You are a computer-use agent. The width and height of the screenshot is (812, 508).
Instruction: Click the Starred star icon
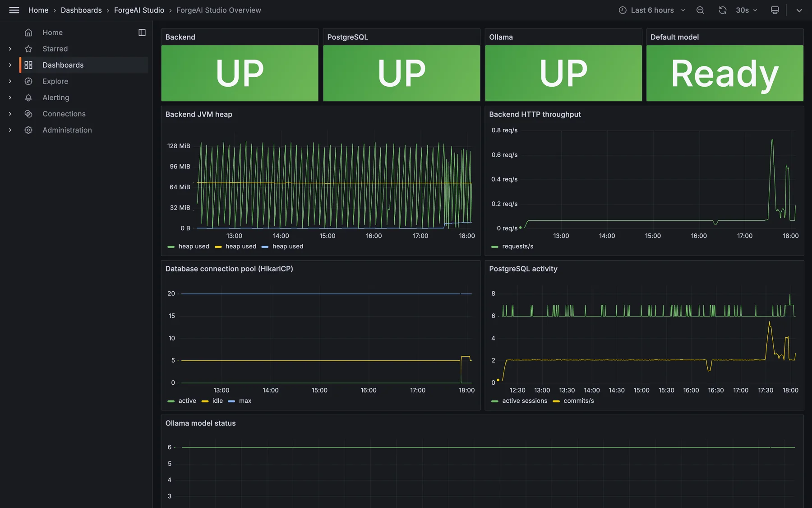click(x=28, y=49)
